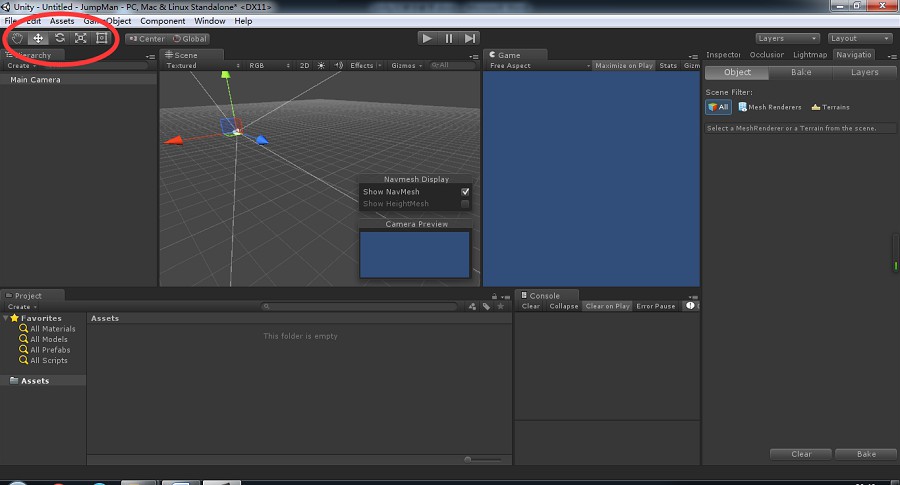Open the File menu
Screen dimensions: 900x485
[10, 21]
